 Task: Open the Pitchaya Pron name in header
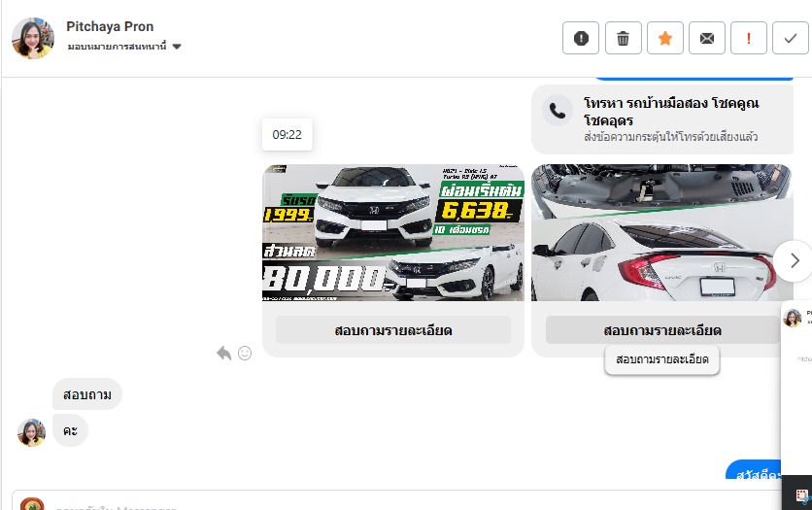point(110,26)
